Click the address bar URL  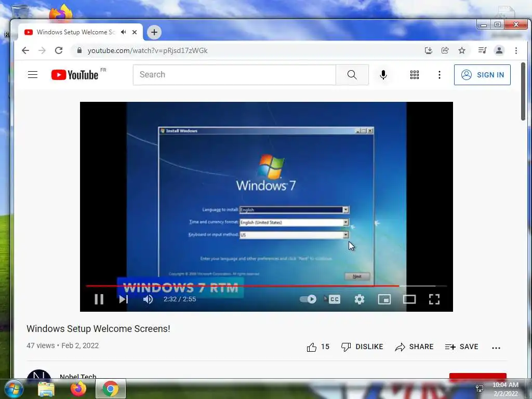tap(147, 50)
